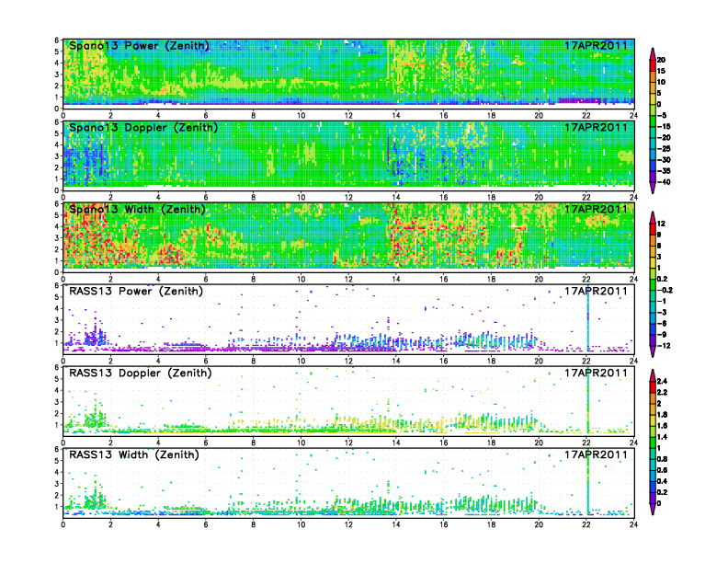Click the Spano13 Width plot image
This screenshot has height=563, width=728.
click(x=348, y=237)
